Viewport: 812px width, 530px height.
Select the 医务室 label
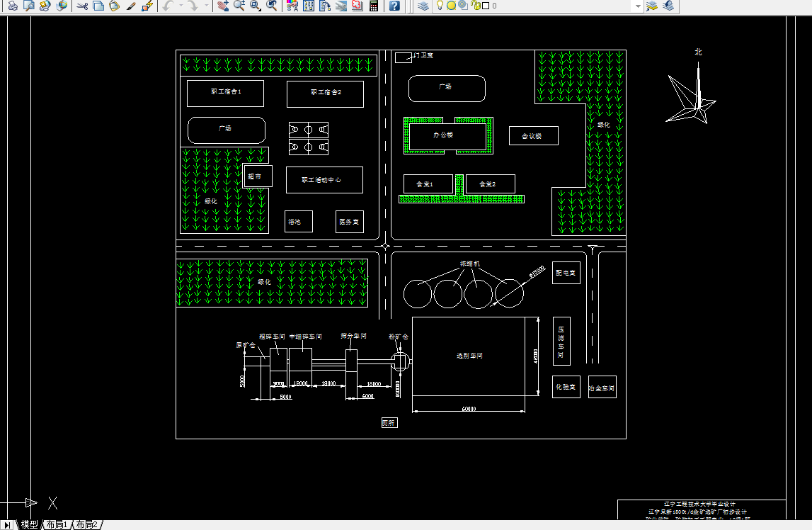349,222
